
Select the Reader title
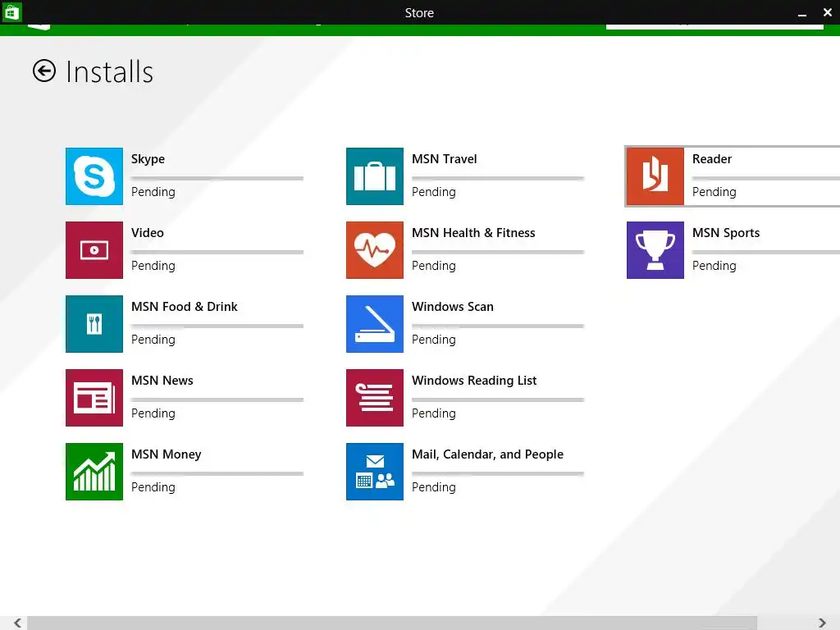click(712, 159)
